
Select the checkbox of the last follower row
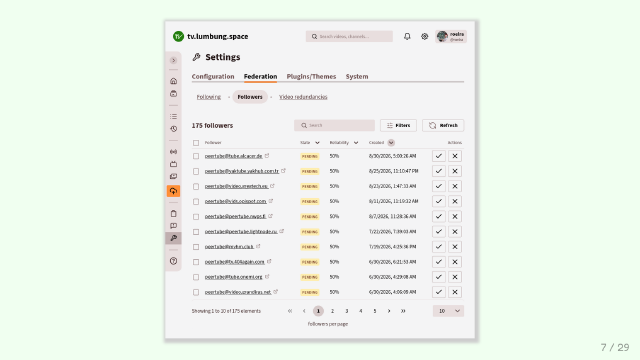196,292
